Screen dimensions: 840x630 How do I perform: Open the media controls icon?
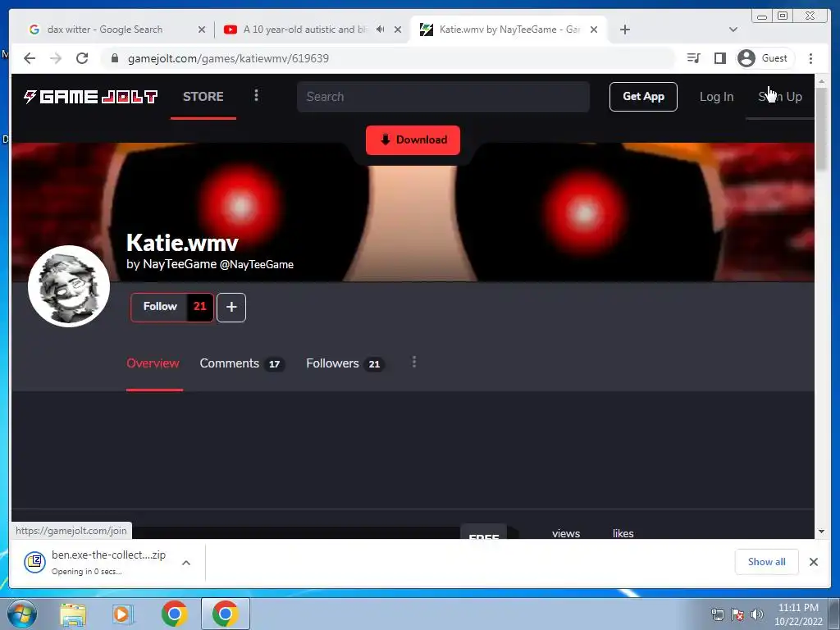[694, 58]
